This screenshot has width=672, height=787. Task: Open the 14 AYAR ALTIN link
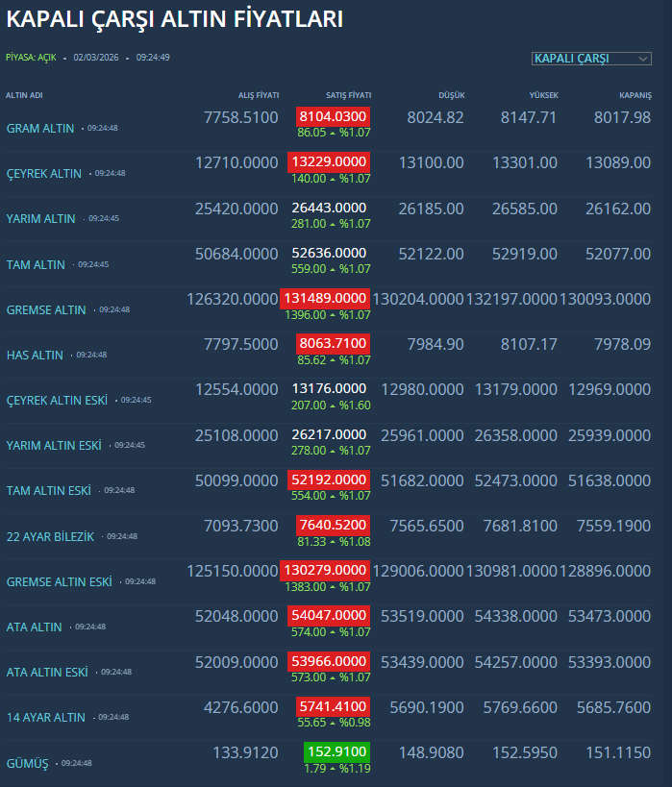(x=46, y=718)
